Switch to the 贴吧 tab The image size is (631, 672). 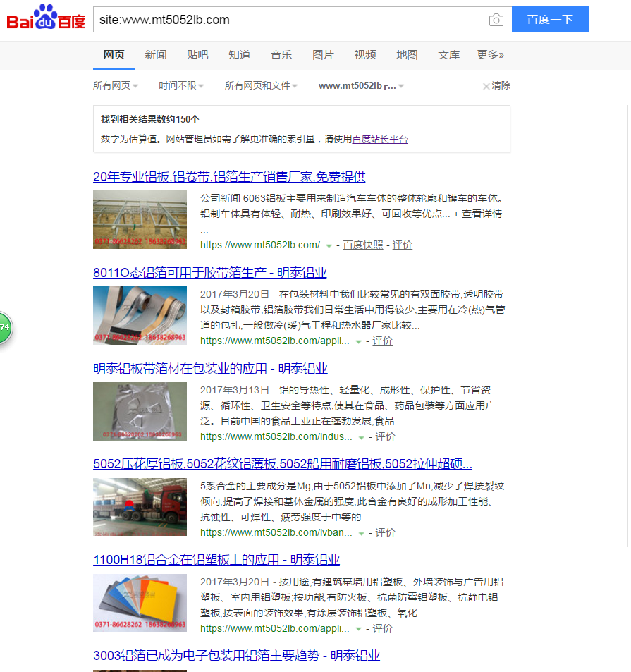point(197,55)
